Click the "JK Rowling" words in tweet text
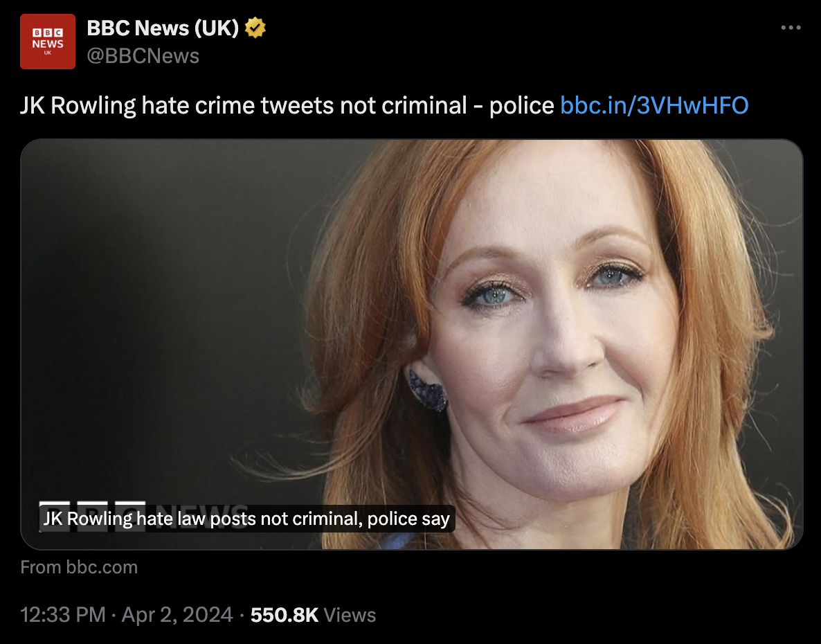The image size is (821, 644). click(x=78, y=105)
